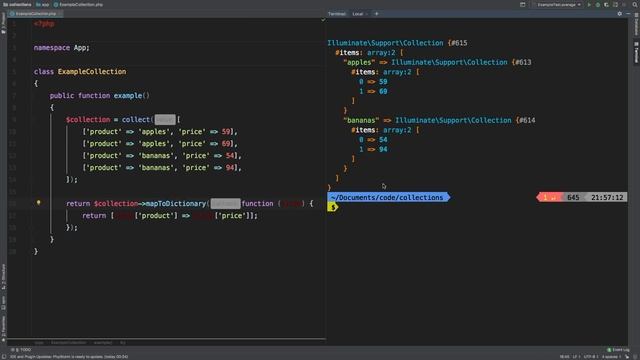Screen dimensions: 640x360
Task: Click the "apples" key in terminal output
Action: pyautogui.click(x=359, y=62)
